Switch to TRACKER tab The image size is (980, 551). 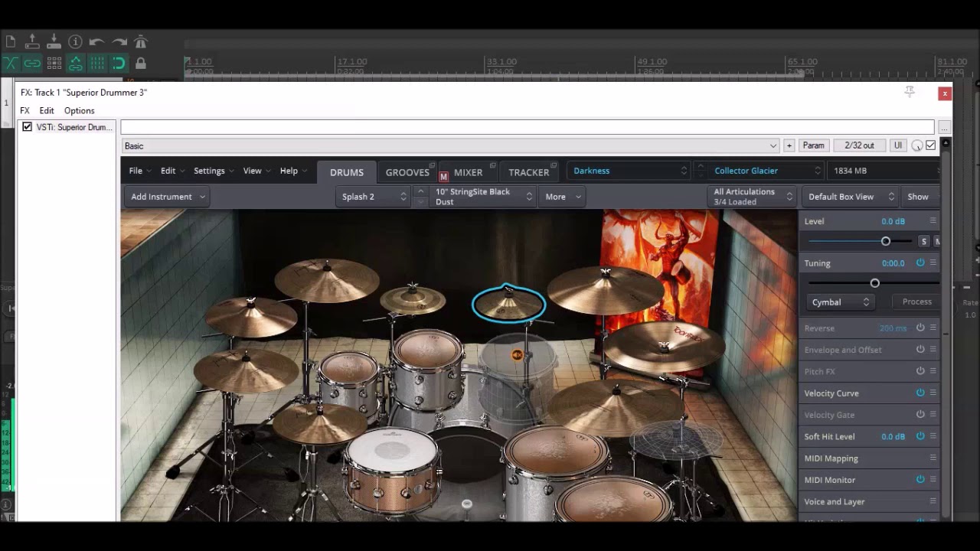[529, 172]
